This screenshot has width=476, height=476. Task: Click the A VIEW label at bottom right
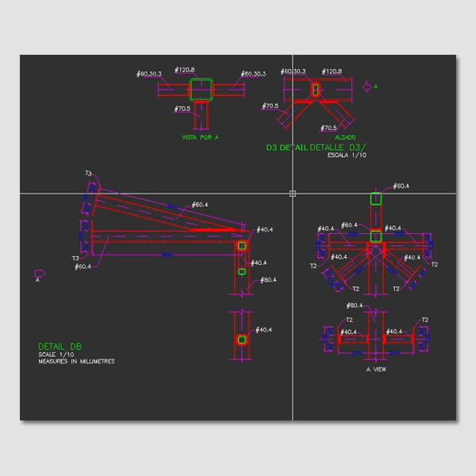click(377, 370)
